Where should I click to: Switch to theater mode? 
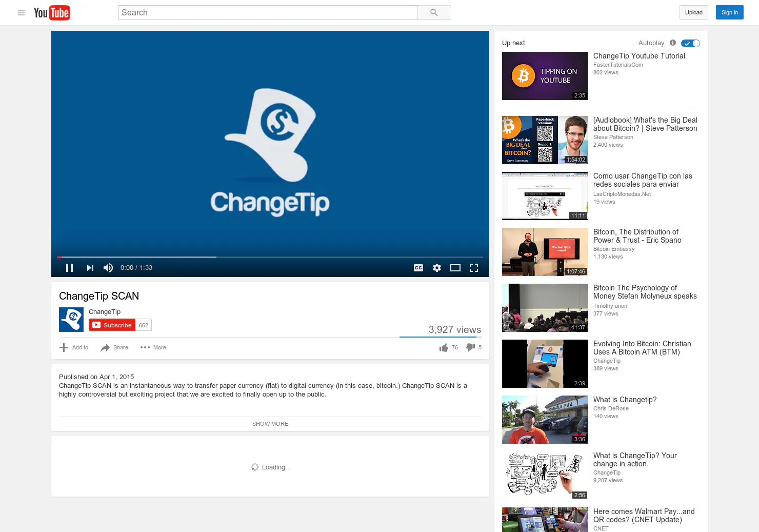455,268
